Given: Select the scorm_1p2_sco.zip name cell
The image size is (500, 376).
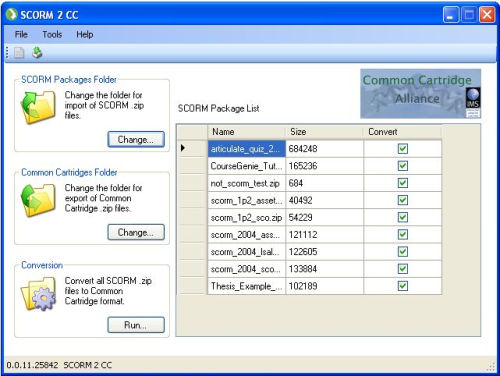Looking at the screenshot, I should coord(246,217).
